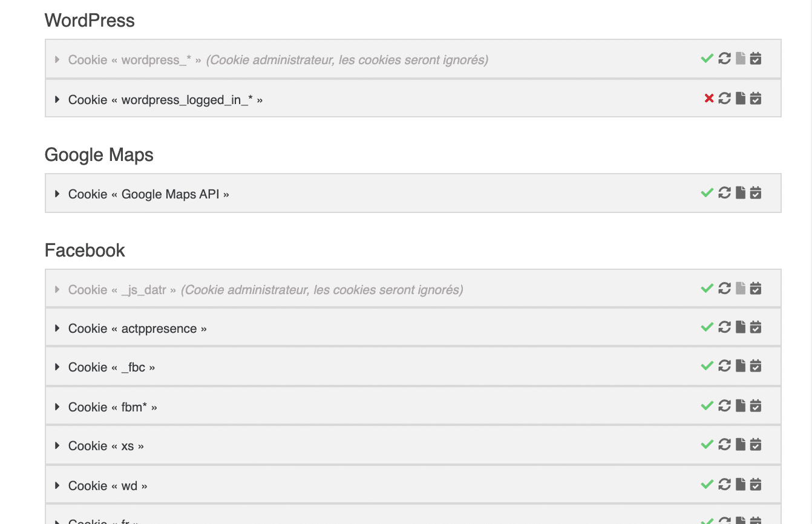Toggle green check status of Google Maps API
812x524 pixels.
pos(707,193)
